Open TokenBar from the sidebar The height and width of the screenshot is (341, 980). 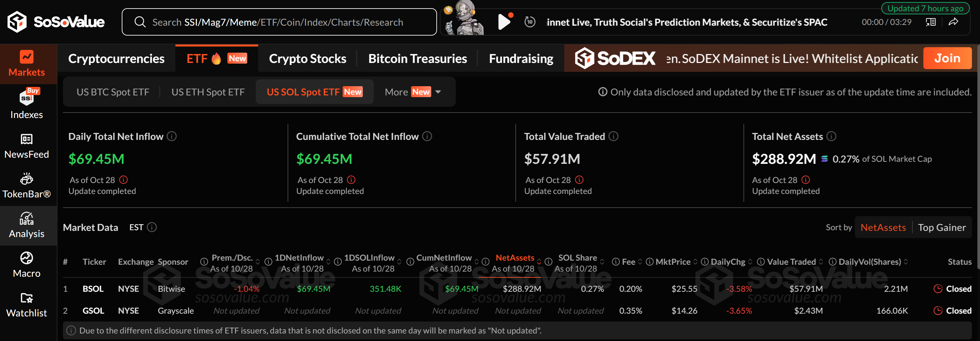(27, 186)
